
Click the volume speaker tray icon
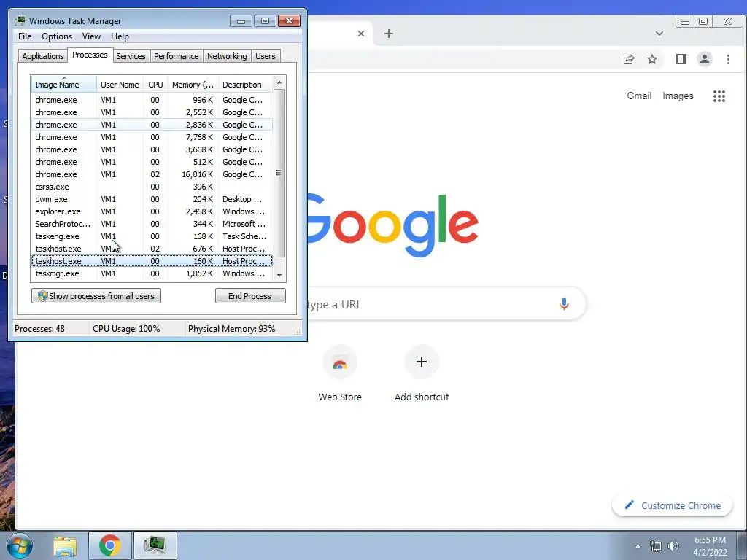click(x=673, y=546)
